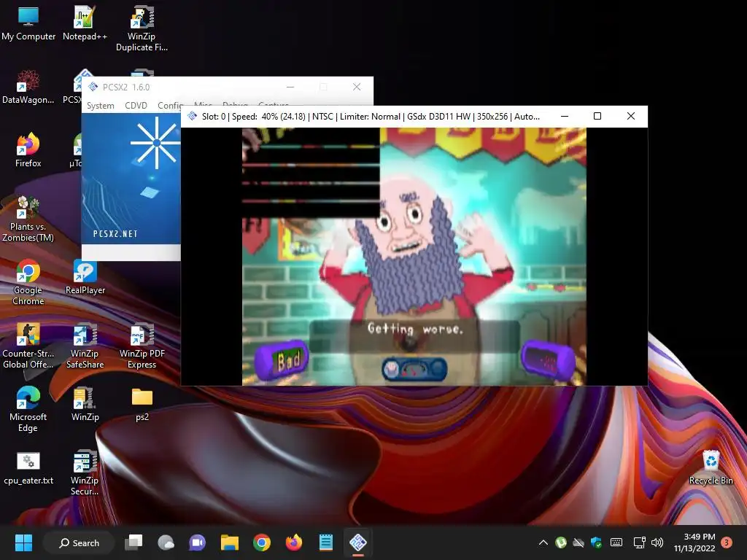The width and height of the screenshot is (747, 560).
Task: Open the taskbar chat camera app
Action: (x=197, y=542)
